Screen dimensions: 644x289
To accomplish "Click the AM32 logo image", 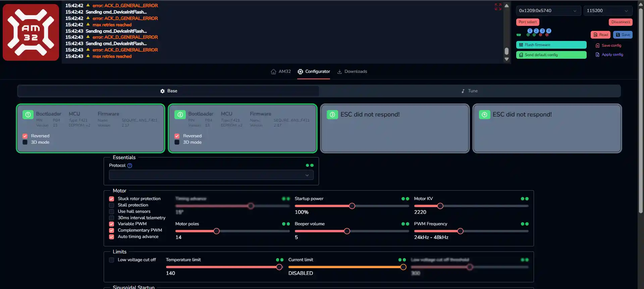I will [x=31, y=32].
